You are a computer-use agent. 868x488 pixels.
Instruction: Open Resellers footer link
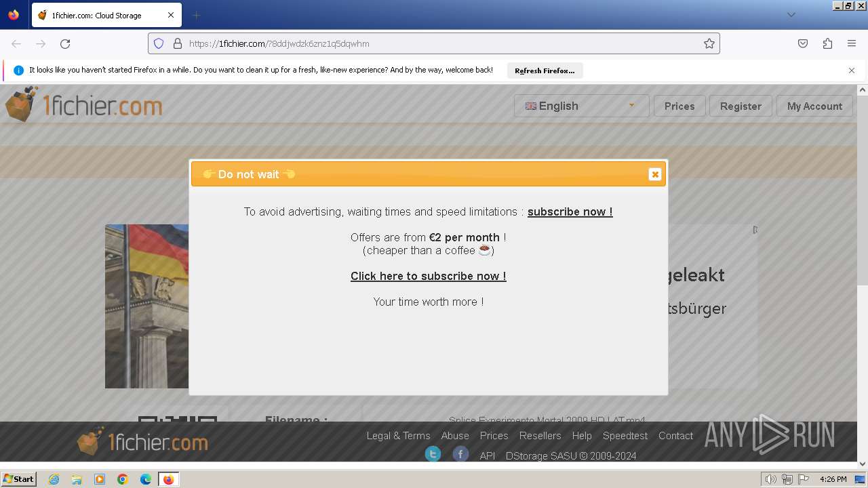click(x=540, y=436)
